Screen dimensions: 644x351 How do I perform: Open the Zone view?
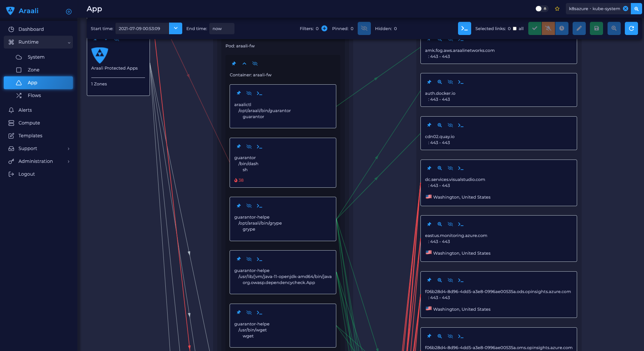tap(33, 70)
